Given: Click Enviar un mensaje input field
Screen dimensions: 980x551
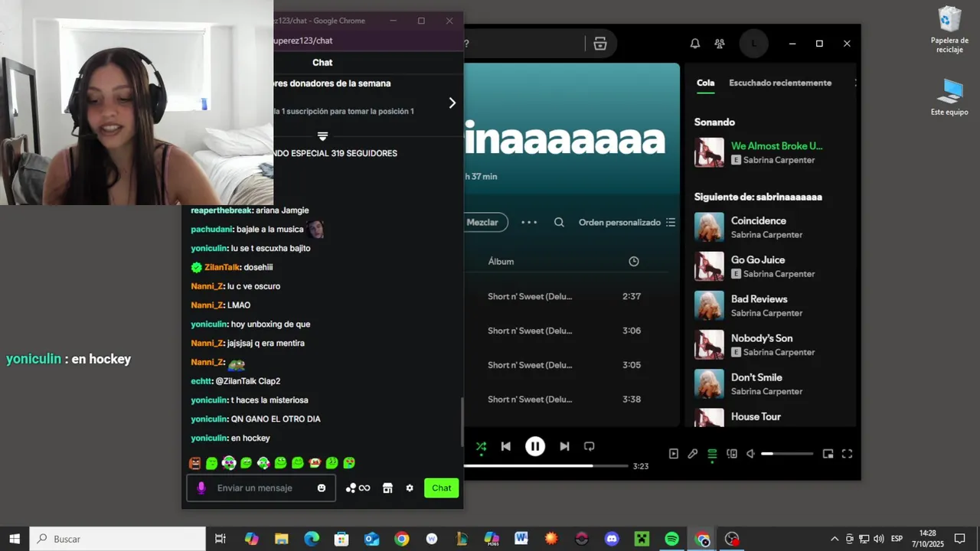Looking at the screenshot, I should (x=260, y=487).
